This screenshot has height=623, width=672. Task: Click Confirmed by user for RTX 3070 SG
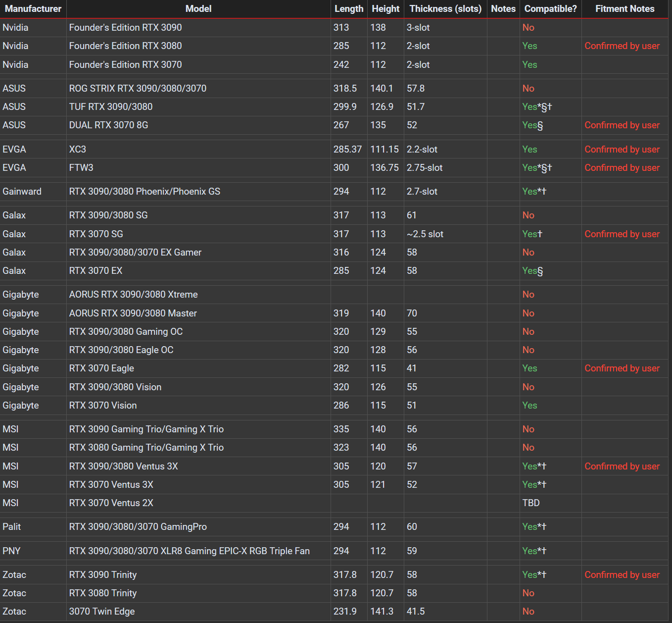point(622,234)
